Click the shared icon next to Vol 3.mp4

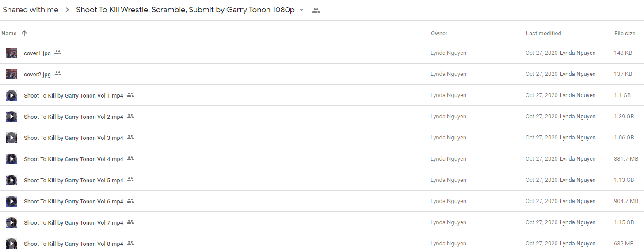click(130, 137)
